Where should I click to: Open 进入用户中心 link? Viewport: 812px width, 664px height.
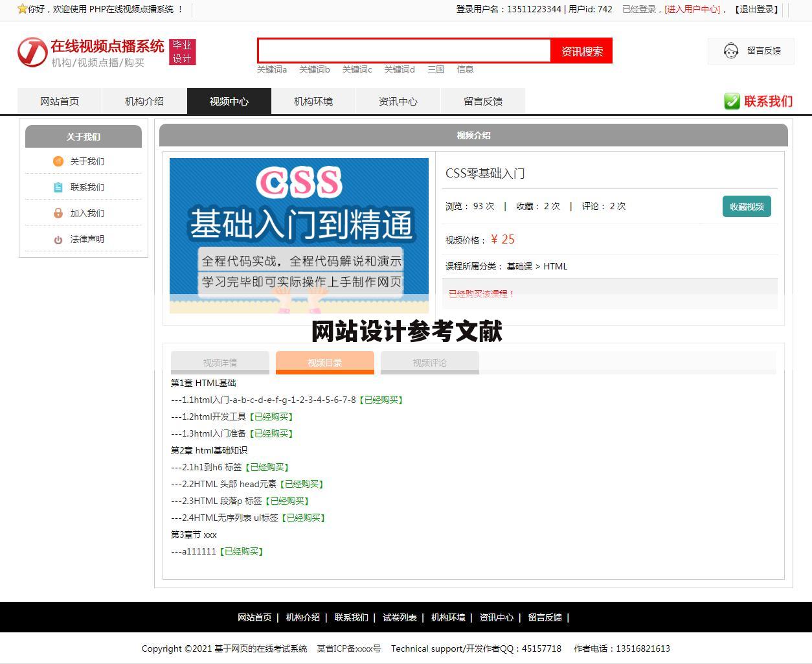pos(693,10)
